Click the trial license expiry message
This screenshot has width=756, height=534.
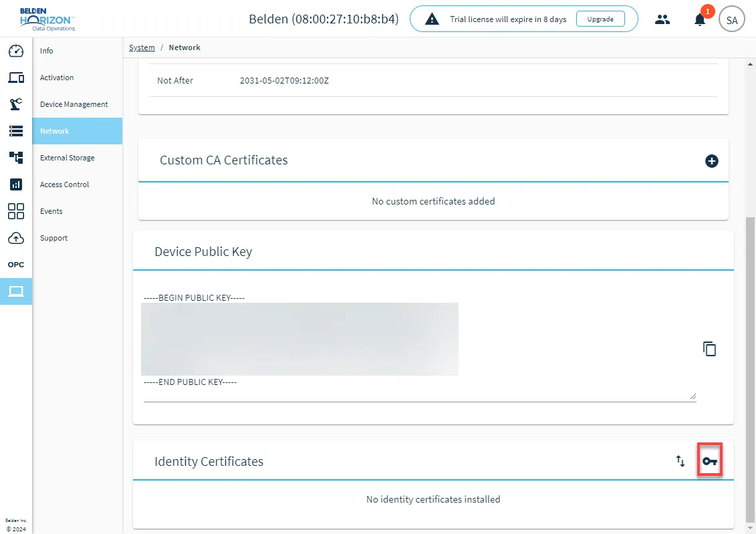[x=508, y=19]
